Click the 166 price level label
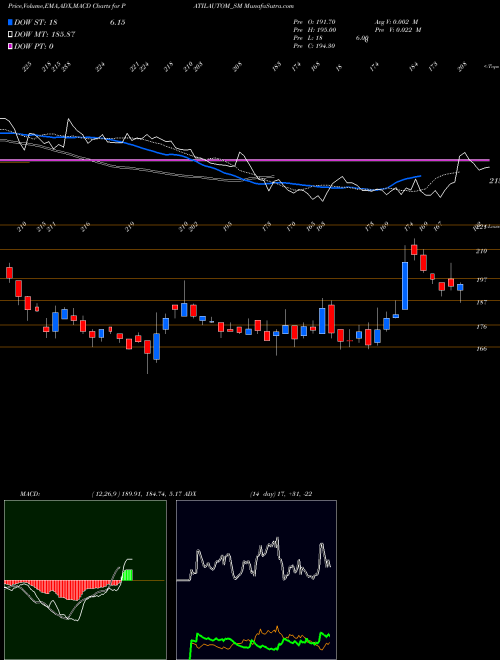Image resolution: width=500 pixels, height=660 pixels. pyautogui.click(x=481, y=349)
